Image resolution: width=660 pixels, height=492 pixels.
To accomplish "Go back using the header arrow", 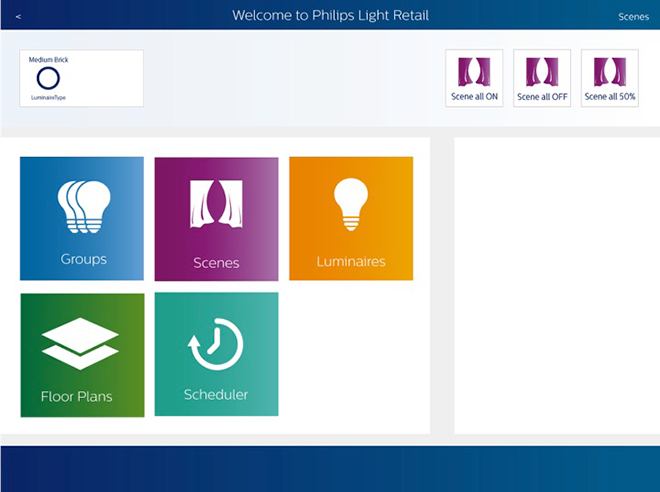I will point(18,16).
